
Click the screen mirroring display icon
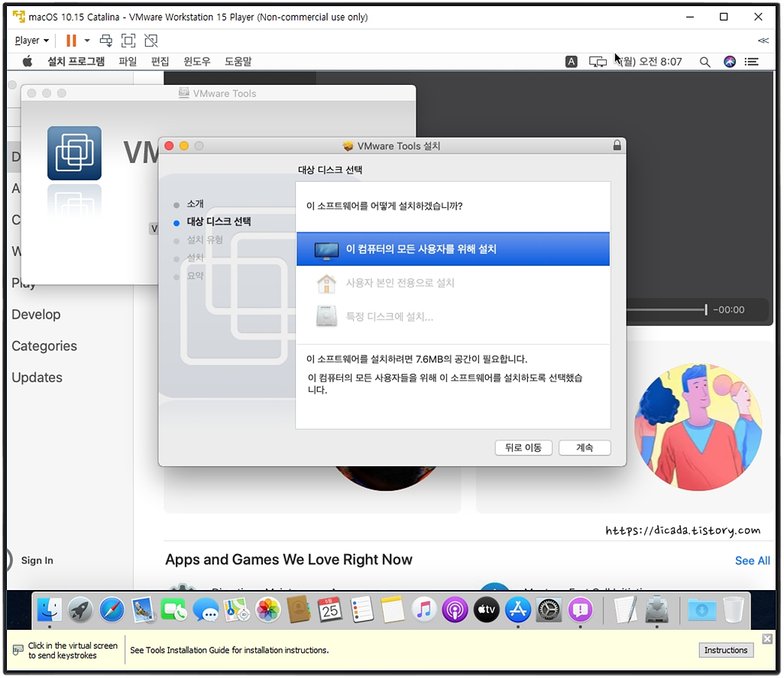click(x=598, y=62)
